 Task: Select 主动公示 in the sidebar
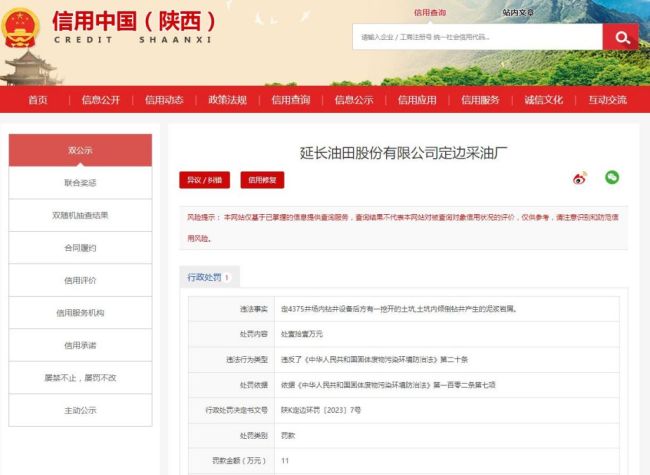(x=80, y=410)
